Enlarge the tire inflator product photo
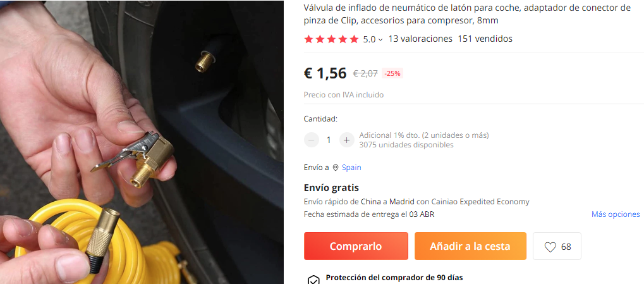The height and width of the screenshot is (284, 644). [x=142, y=142]
